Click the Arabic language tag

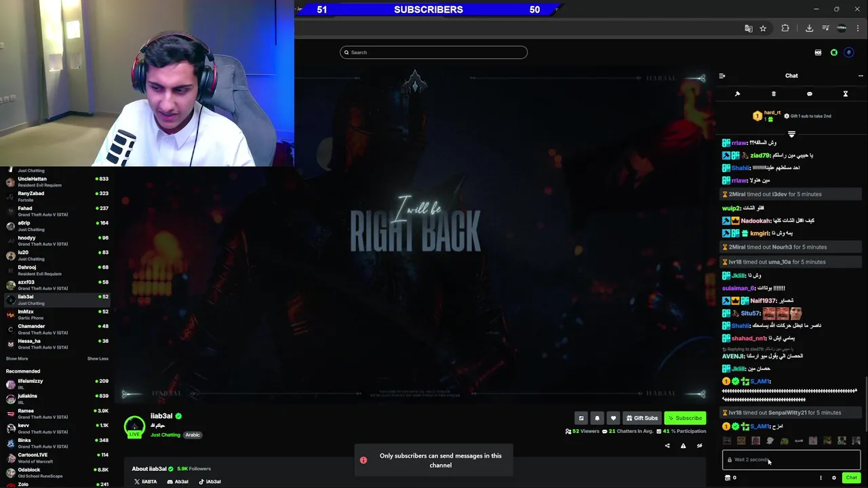(x=193, y=435)
